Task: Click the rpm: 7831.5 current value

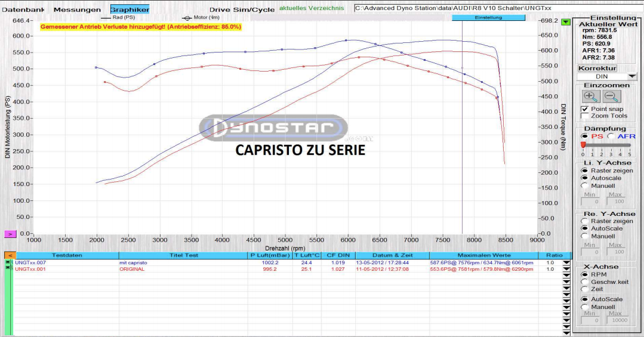Action: [600, 30]
